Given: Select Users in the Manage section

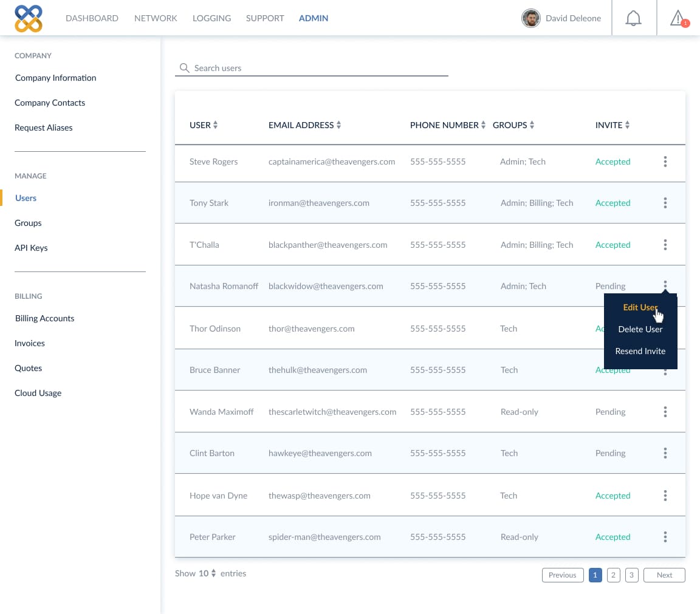Looking at the screenshot, I should (x=26, y=198).
